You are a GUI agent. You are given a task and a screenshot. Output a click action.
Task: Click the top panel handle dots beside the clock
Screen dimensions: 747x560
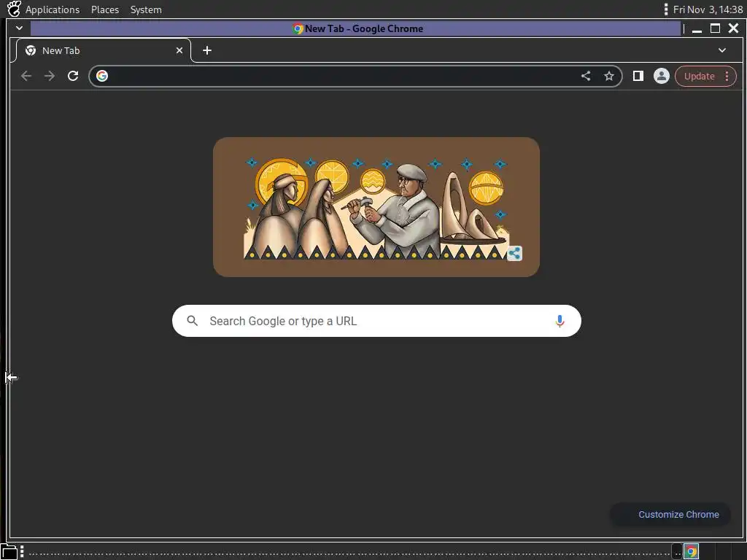(x=665, y=9)
